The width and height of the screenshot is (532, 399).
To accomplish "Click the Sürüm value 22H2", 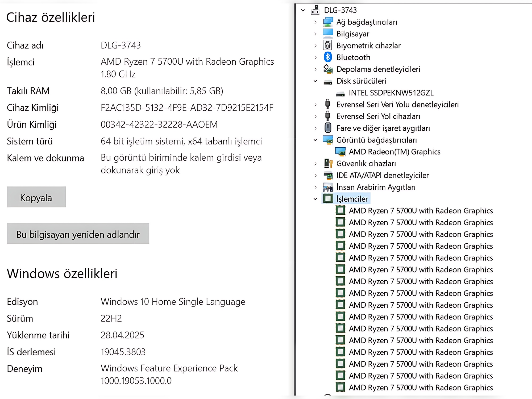I will 111,318.
